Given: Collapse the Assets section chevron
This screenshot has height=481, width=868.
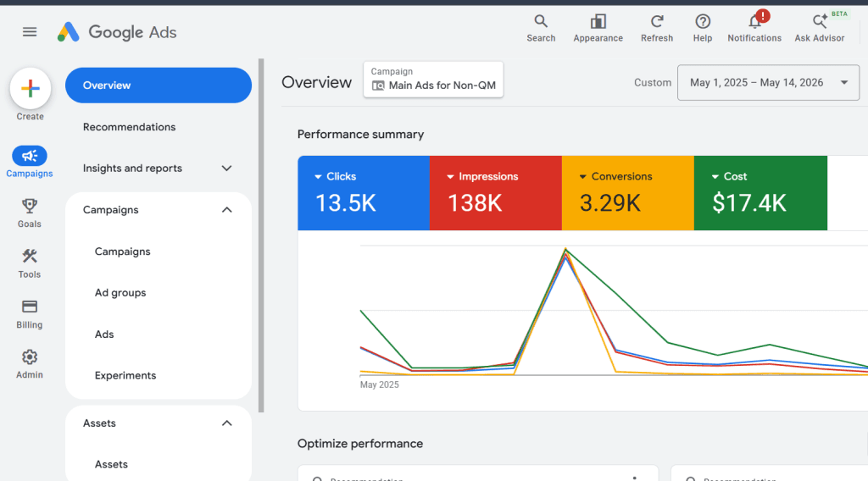Looking at the screenshot, I should [x=227, y=423].
